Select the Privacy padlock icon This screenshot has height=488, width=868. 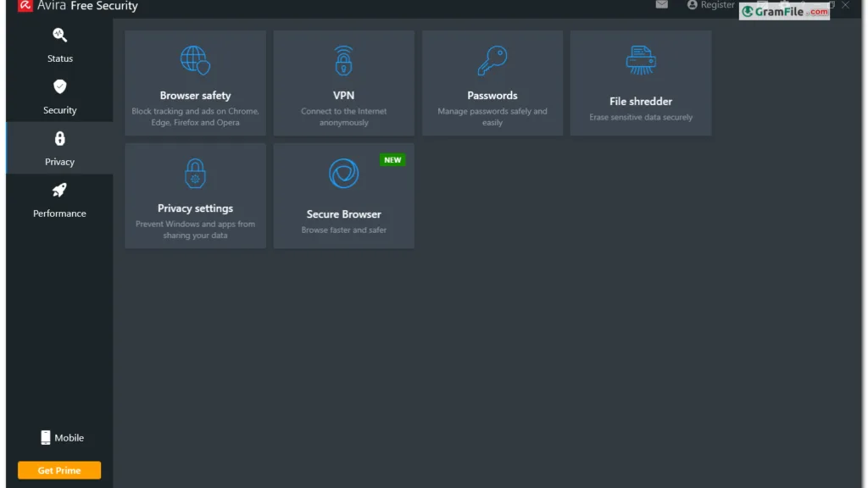pos(60,139)
